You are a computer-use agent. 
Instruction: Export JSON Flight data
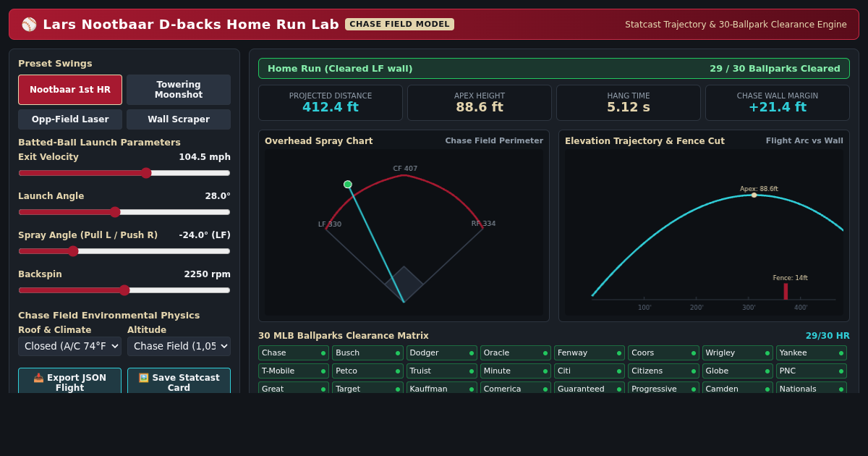coord(70,381)
